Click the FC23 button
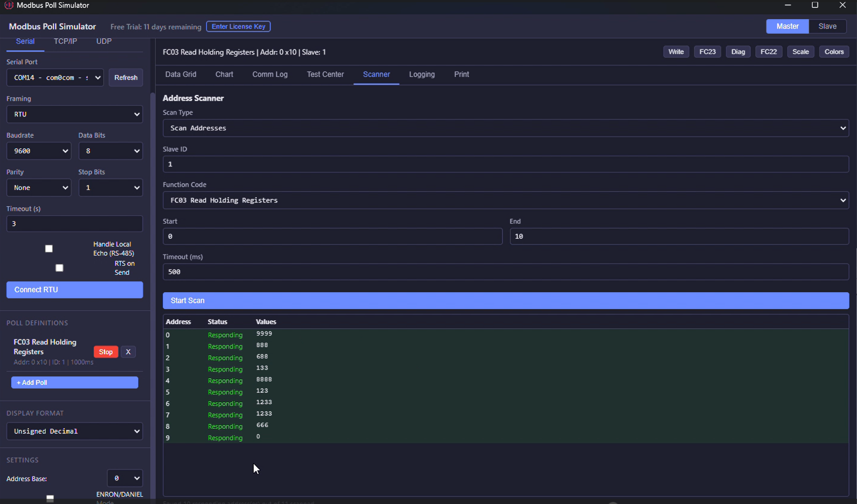857x504 pixels. pos(707,51)
